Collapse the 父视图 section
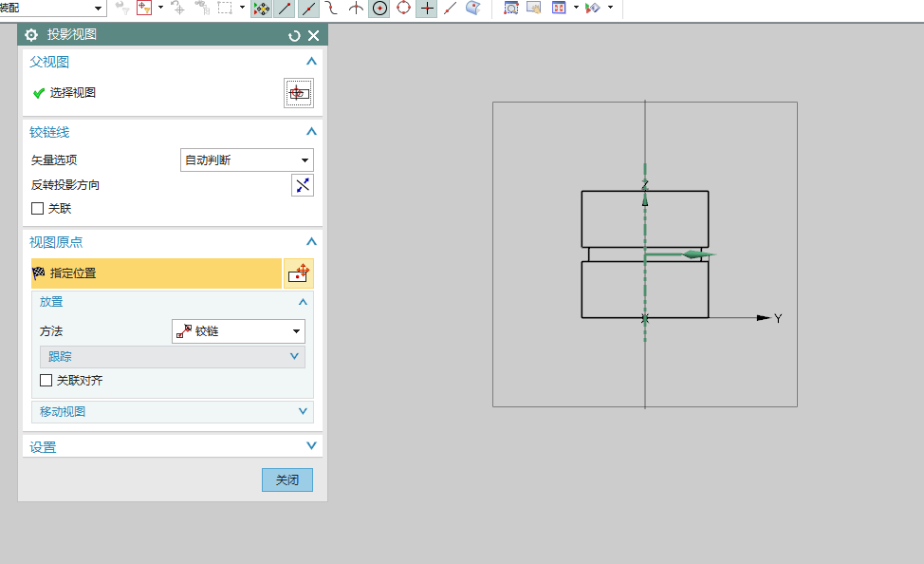 coord(312,62)
